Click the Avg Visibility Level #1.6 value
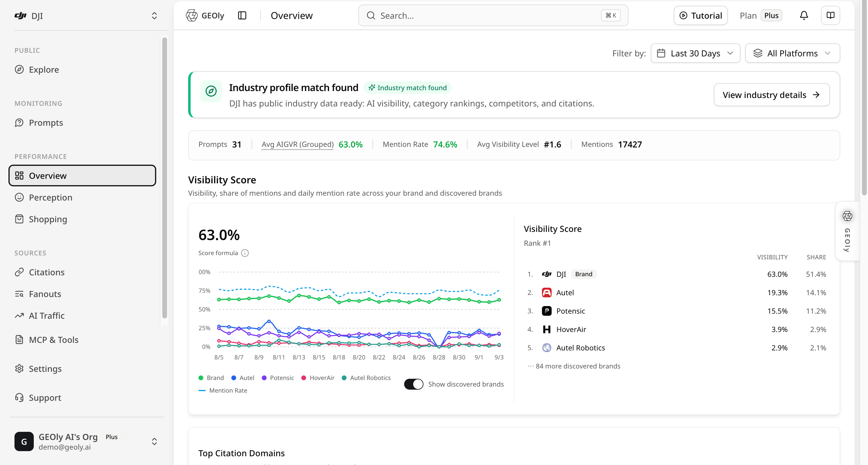 (552, 144)
